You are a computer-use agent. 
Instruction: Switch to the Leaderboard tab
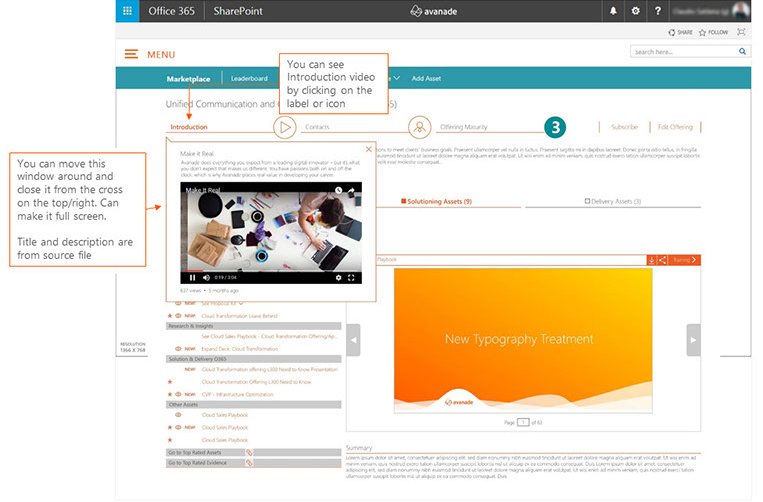click(x=249, y=78)
